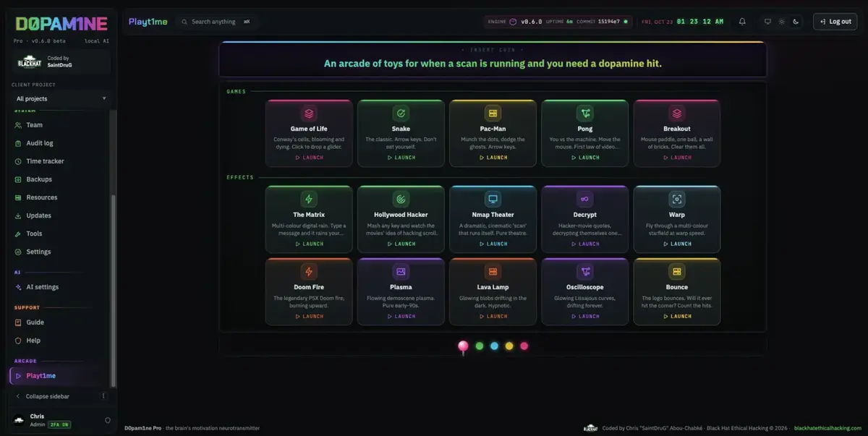Launch the Pong game
868x436 pixels.
584,158
